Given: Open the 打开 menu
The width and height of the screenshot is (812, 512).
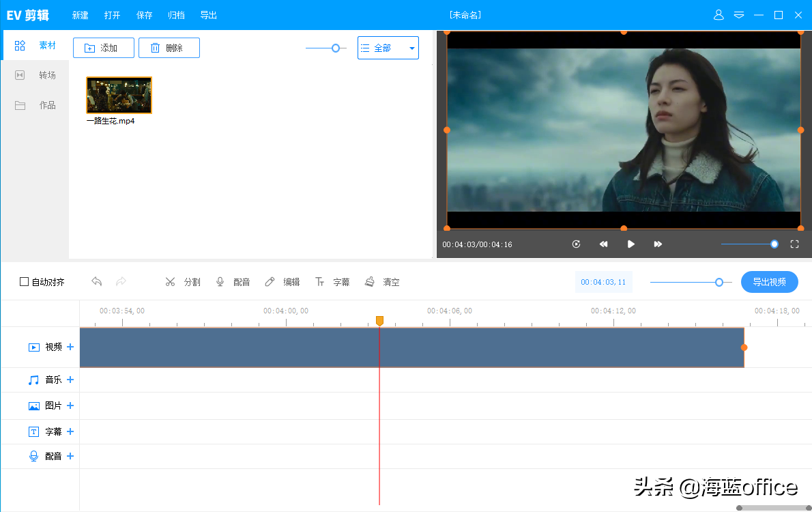Looking at the screenshot, I should tap(113, 15).
